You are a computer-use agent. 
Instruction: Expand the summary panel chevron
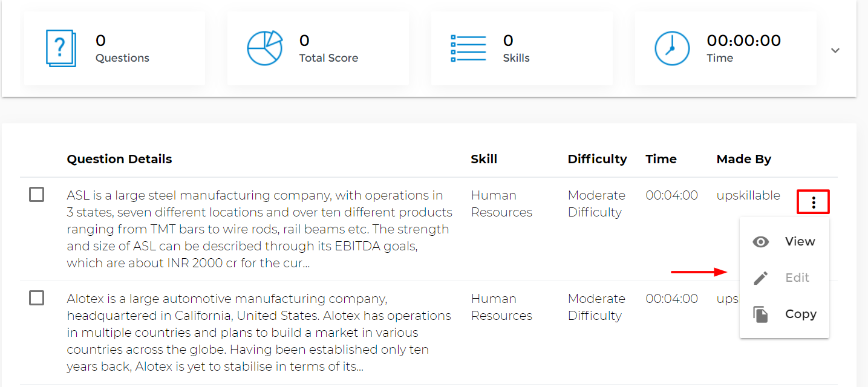835,50
